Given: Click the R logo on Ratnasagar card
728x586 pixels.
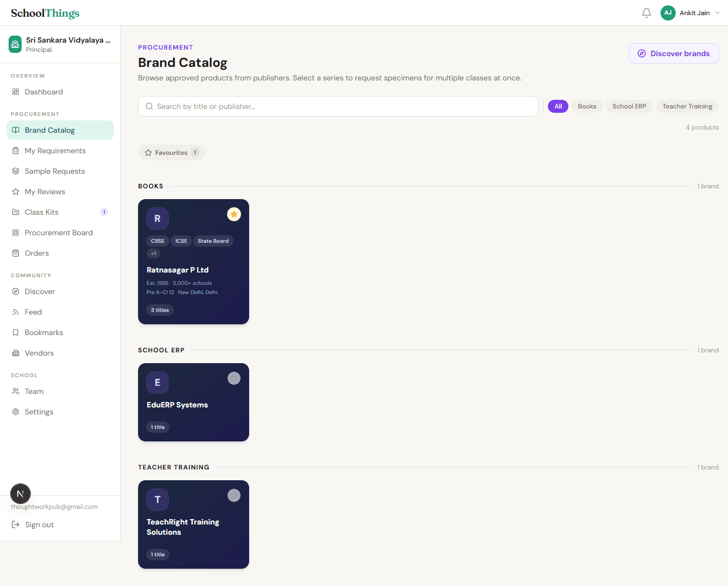Looking at the screenshot, I should (157, 219).
